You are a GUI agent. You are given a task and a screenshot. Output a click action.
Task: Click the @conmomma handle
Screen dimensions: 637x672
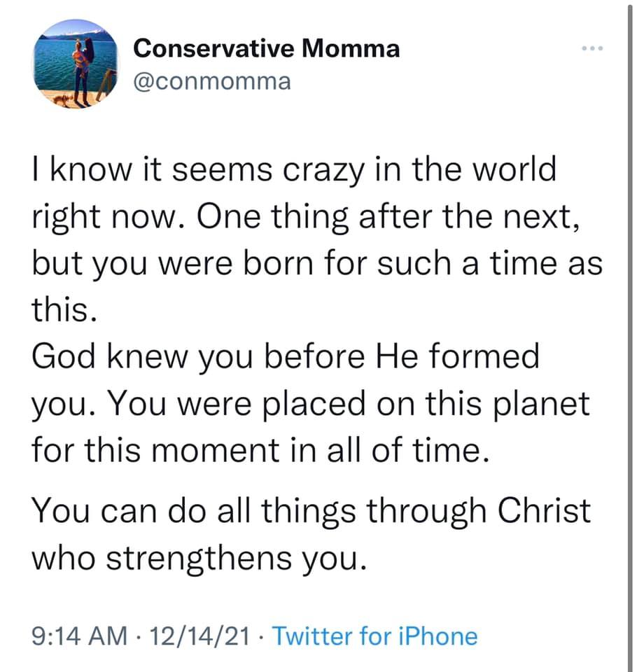211,81
